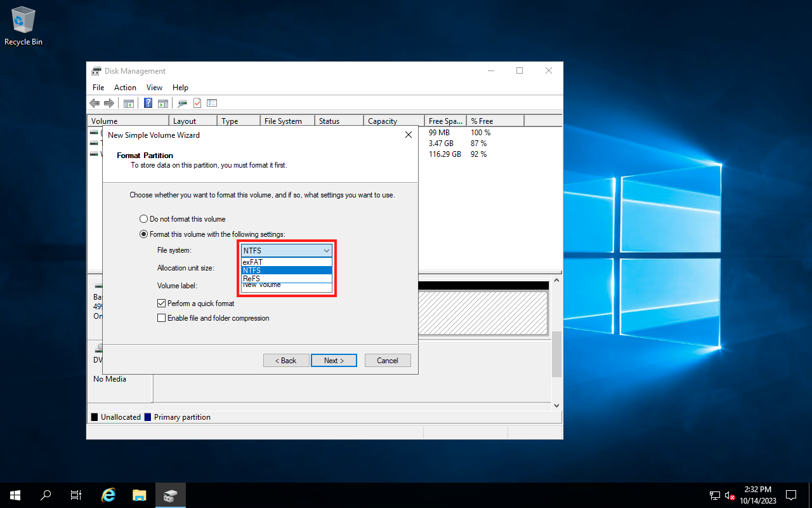Viewport: 812px width, 508px height.
Task: Open the Action menu
Action: coord(125,88)
